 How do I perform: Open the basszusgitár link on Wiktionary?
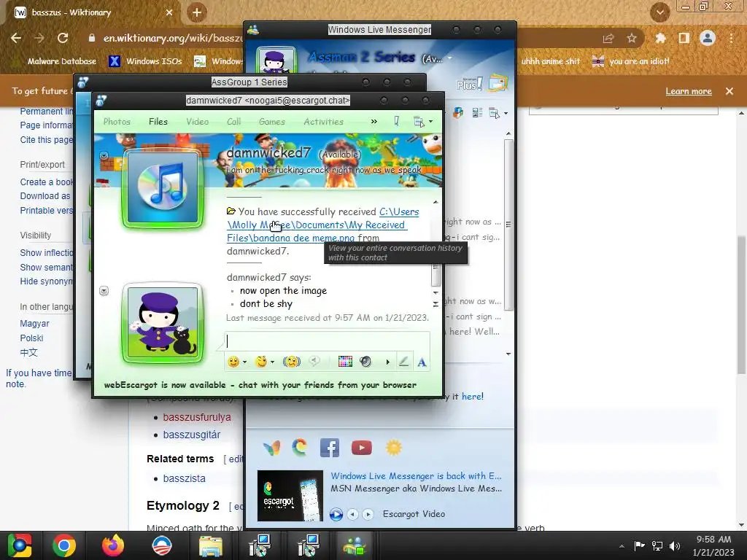[x=192, y=435]
